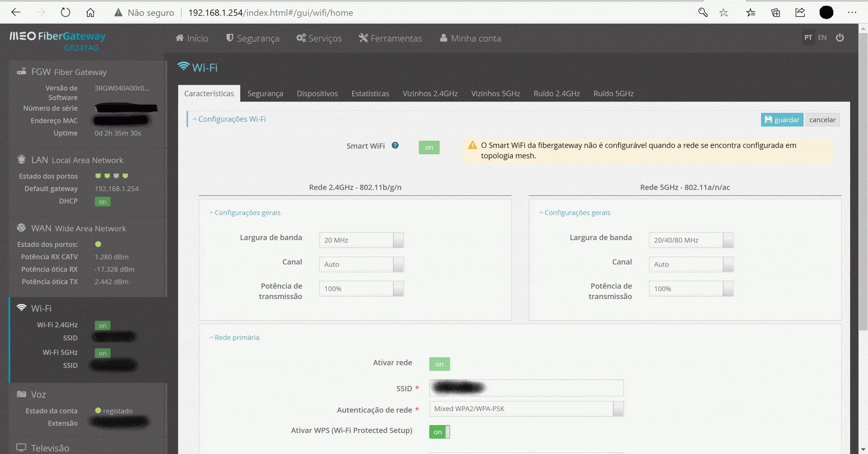The width and height of the screenshot is (868, 454).
Task: Click the power logout icon
Action: tap(840, 38)
